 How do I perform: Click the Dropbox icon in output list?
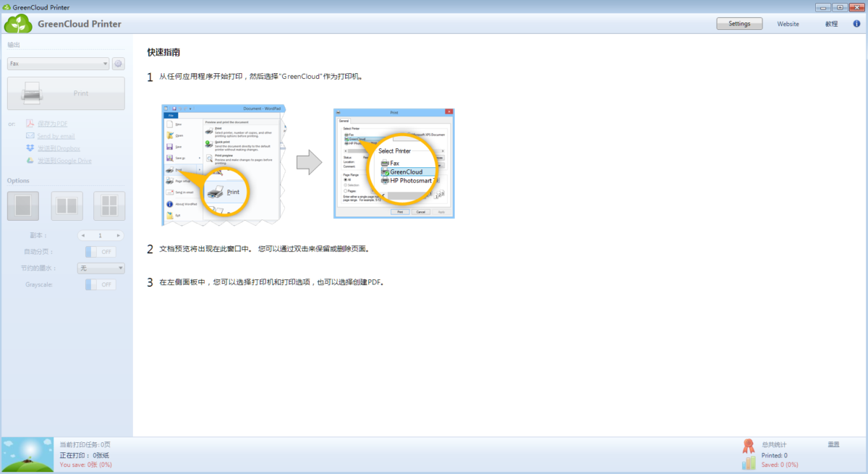pos(30,148)
